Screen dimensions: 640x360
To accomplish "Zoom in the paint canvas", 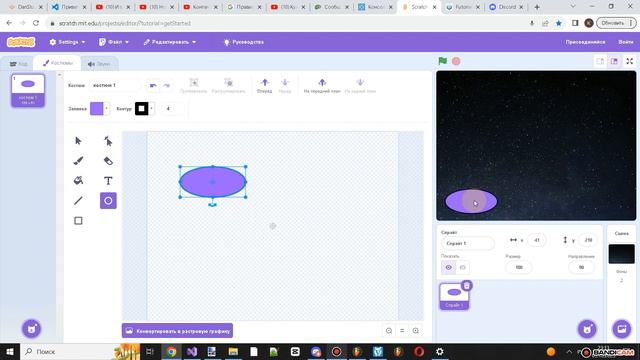I will pos(416,331).
